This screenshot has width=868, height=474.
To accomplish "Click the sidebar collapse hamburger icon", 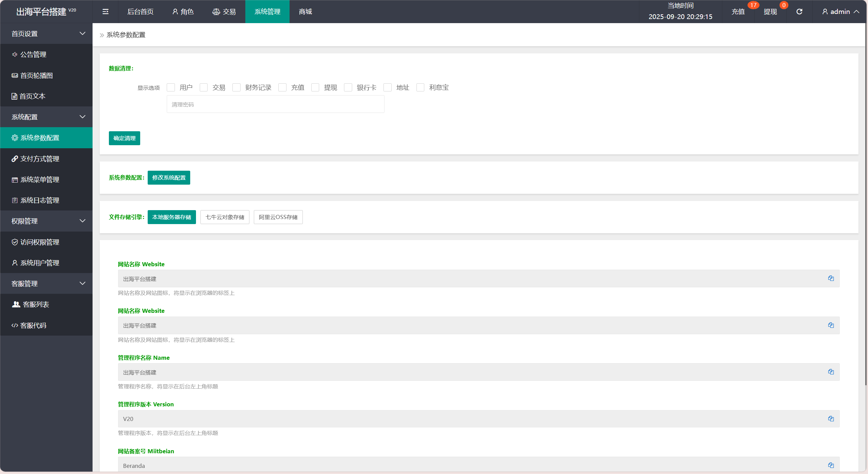I will tap(105, 12).
